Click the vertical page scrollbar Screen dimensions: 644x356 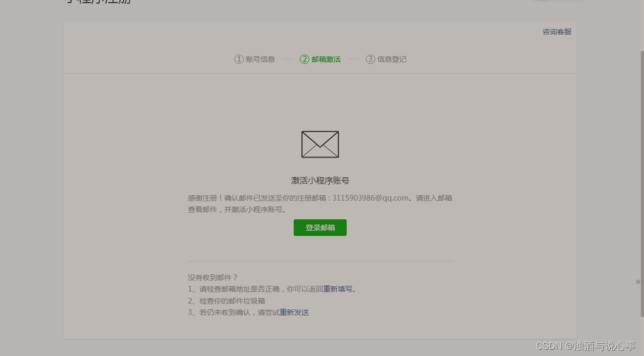click(642, 183)
